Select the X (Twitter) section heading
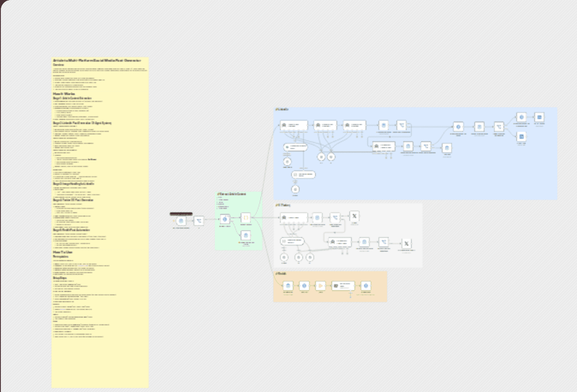 (x=283, y=205)
